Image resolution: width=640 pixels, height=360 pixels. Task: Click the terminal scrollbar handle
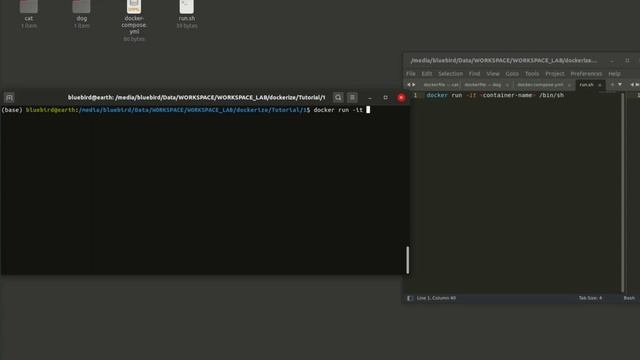[x=407, y=260]
